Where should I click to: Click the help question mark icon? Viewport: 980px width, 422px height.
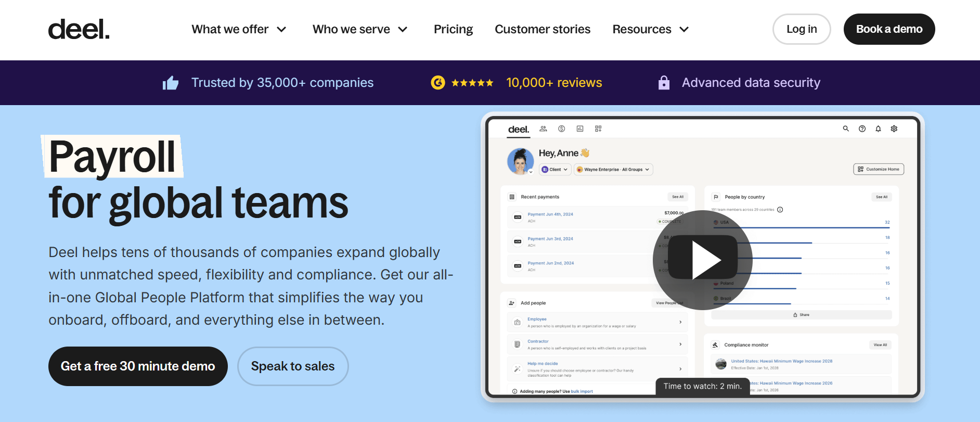coord(862,129)
